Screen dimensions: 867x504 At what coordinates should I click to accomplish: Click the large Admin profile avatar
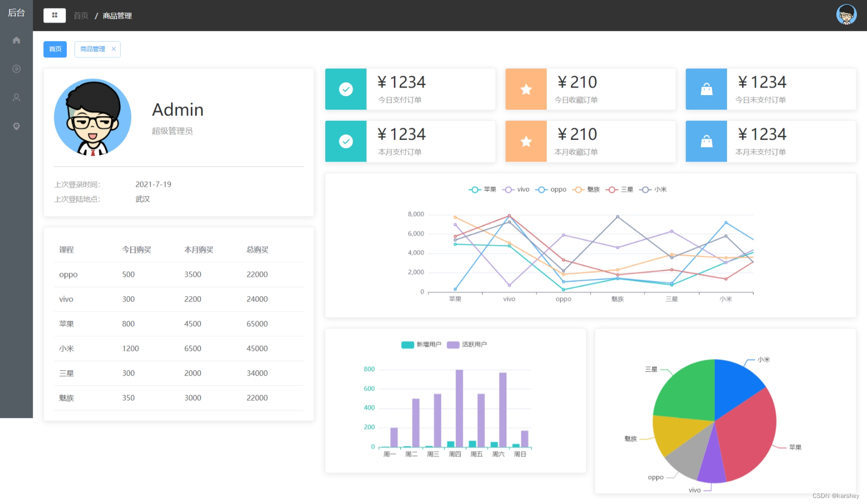[x=93, y=117]
